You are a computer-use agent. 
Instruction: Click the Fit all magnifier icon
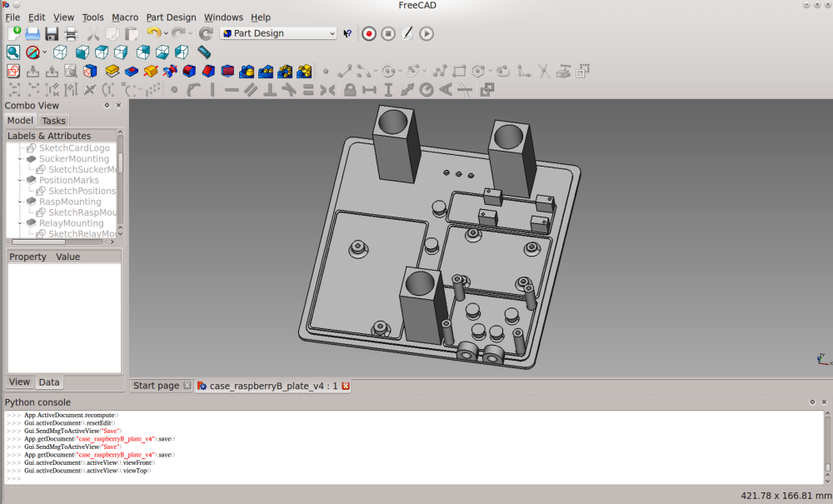[x=13, y=52]
